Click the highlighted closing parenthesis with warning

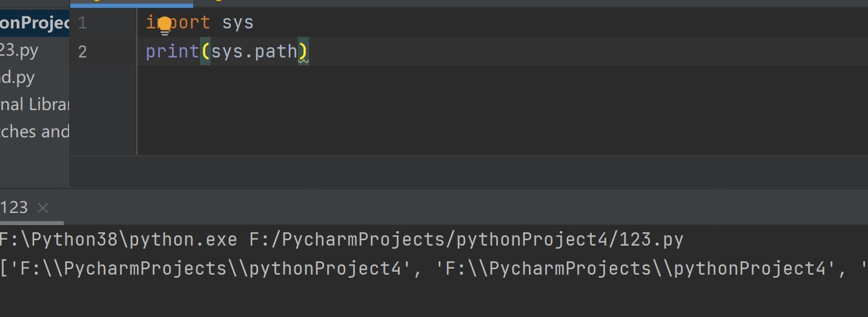303,51
